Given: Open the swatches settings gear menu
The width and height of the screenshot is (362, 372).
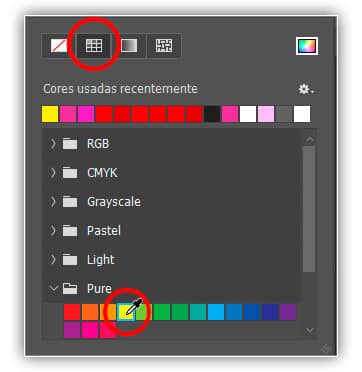Looking at the screenshot, I should pyautogui.click(x=306, y=89).
